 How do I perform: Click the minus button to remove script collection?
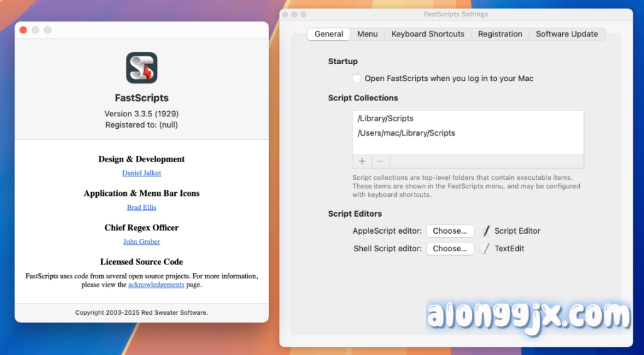tap(380, 161)
